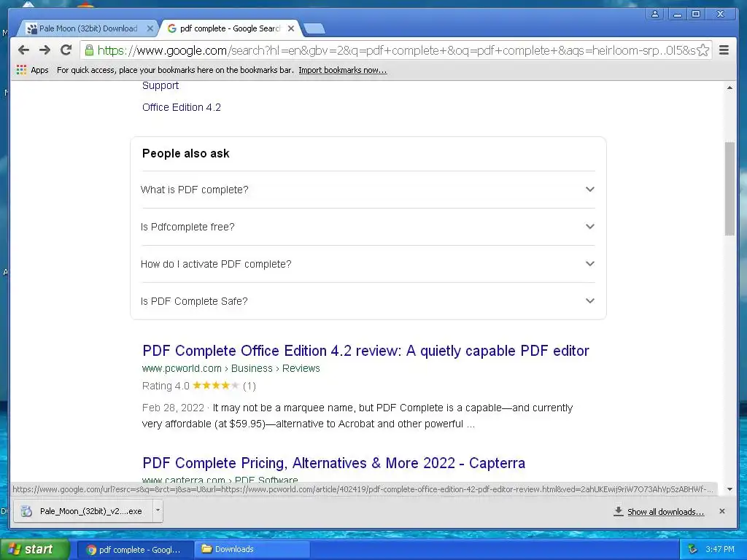Switch to Chrome pdf complete taskbar button
747x560 pixels.
tap(135, 550)
